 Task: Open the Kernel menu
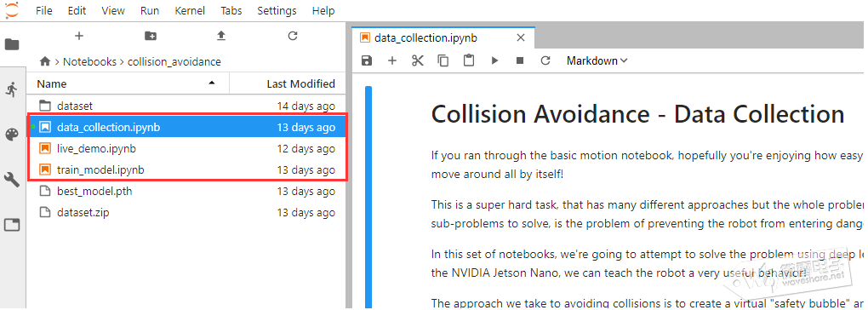coord(189,10)
